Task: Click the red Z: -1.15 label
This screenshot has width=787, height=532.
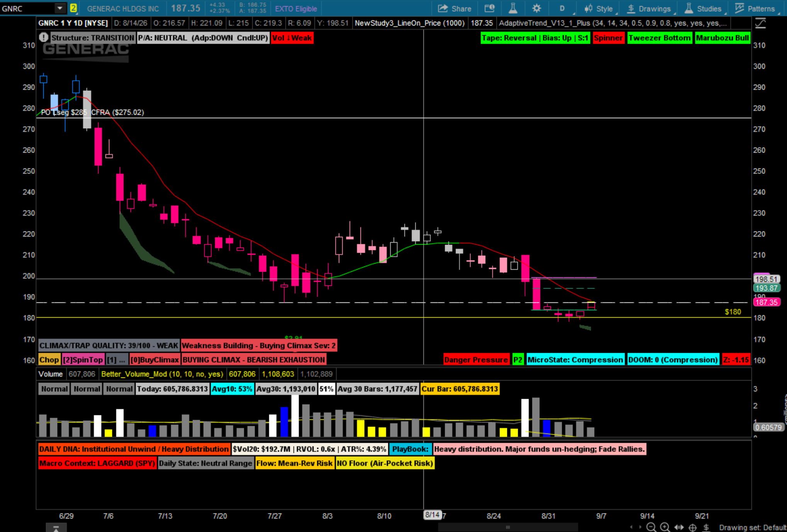Action: click(736, 360)
